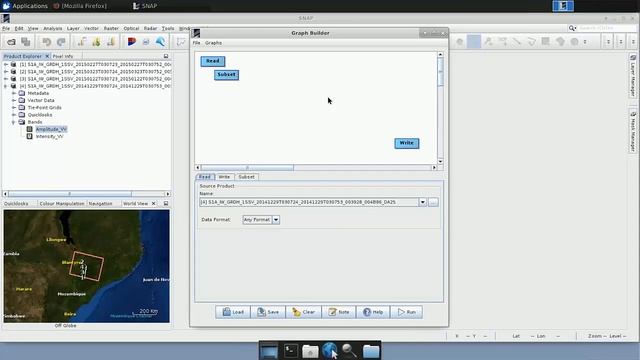Switch to the Colour Manipulation tab
Viewport: 640px width, 360px height.
pos(62,203)
